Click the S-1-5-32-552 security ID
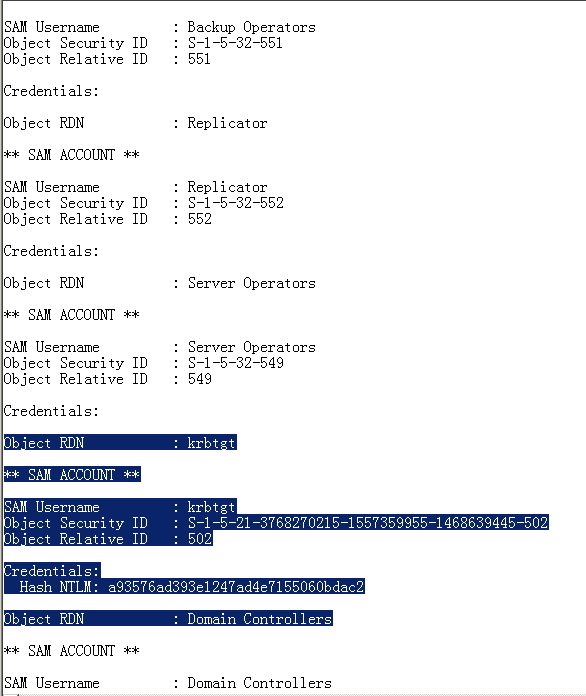586x696 pixels. pos(236,203)
